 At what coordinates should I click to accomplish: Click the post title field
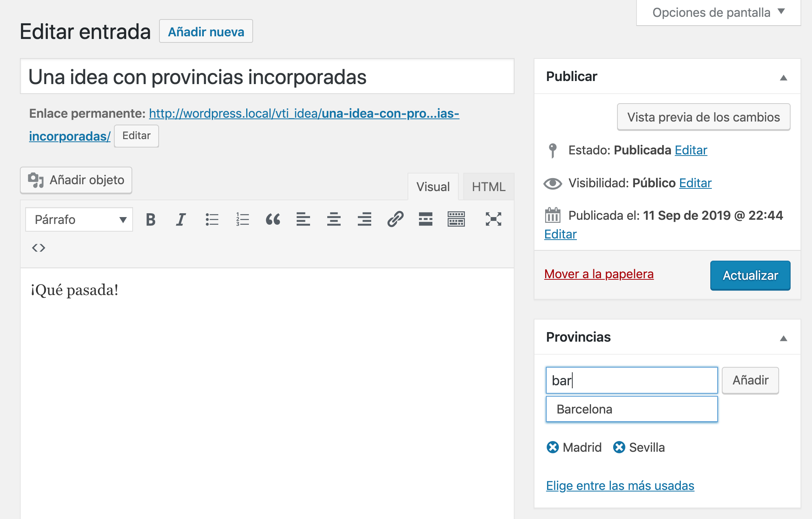tap(267, 76)
